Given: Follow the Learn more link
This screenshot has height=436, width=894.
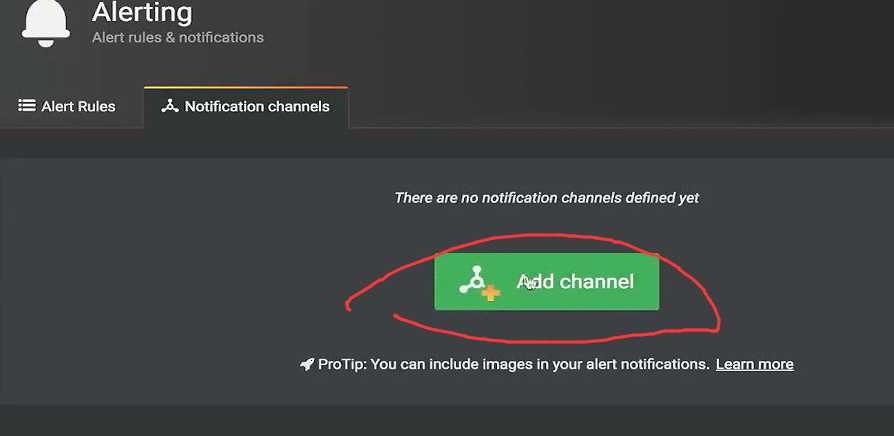Looking at the screenshot, I should click(x=754, y=364).
